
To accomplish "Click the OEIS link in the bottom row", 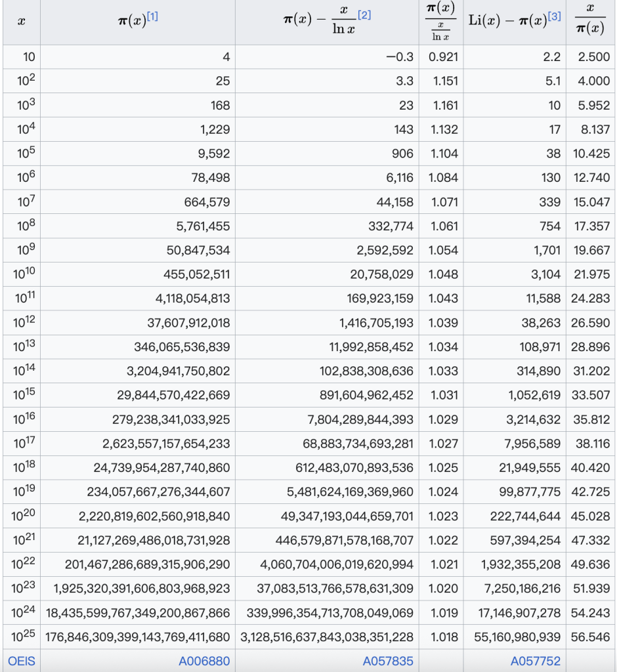I will pos(22,661).
